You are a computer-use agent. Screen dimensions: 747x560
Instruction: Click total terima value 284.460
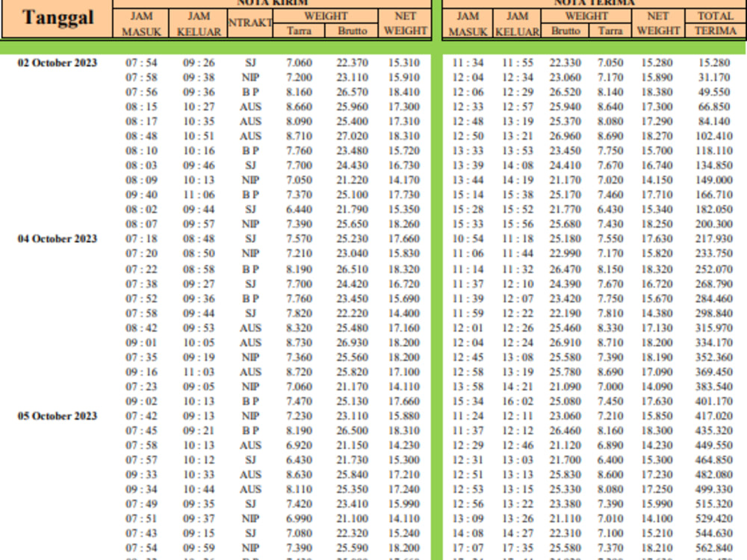[714, 299]
